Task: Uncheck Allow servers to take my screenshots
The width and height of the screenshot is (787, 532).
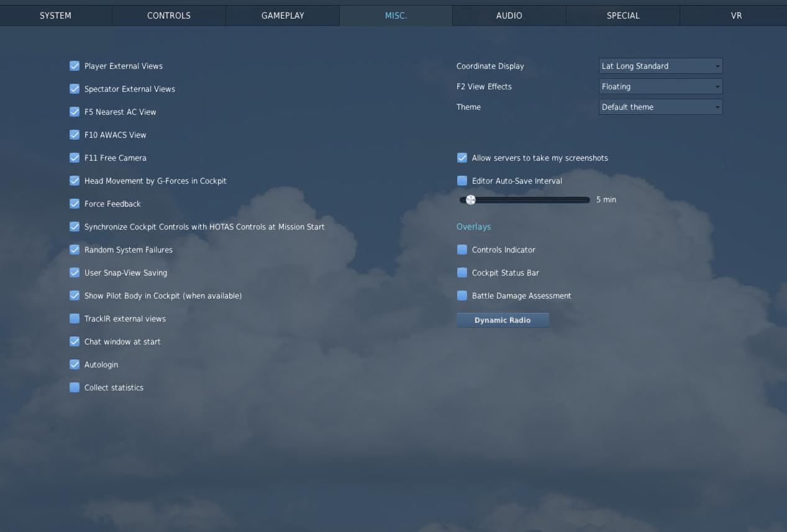Action: pos(462,158)
